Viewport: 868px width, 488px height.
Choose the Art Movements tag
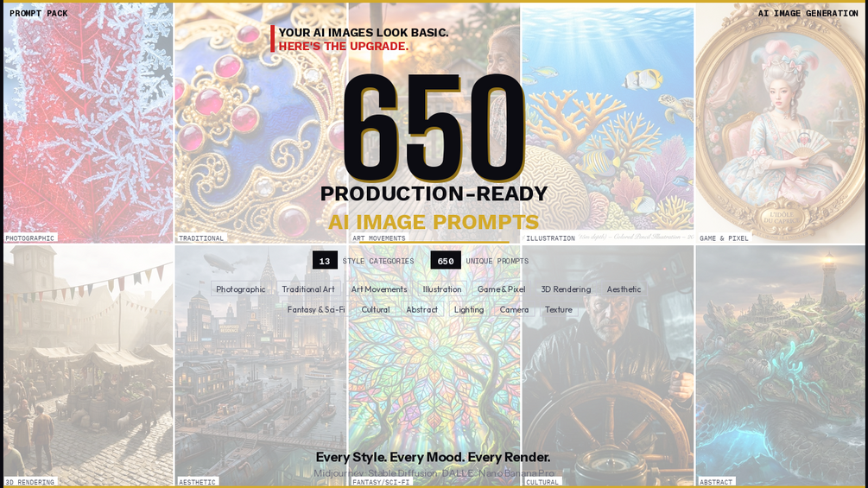pos(379,288)
